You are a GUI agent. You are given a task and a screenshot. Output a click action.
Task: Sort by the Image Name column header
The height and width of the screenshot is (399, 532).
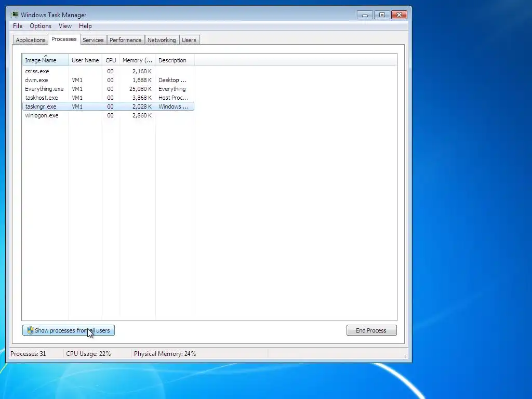point(46,60)
